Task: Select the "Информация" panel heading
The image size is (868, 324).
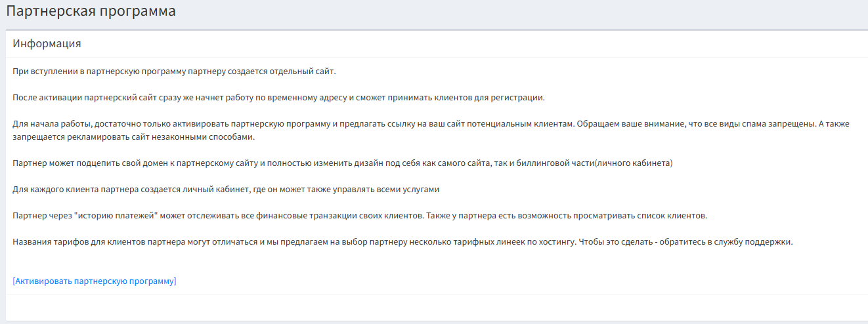Action: coord(47,44)
